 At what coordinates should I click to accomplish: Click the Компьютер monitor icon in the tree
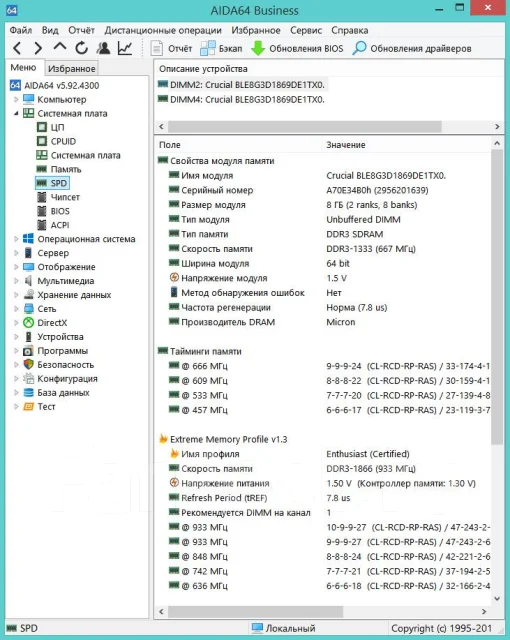29,99
